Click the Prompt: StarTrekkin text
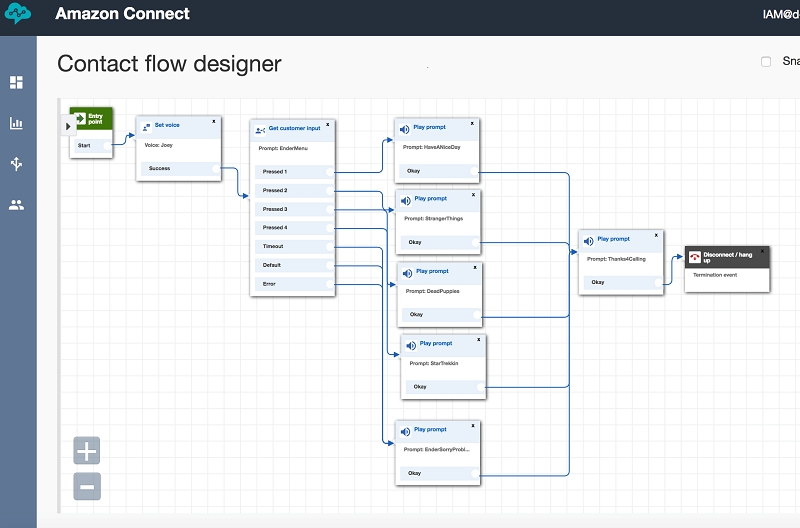Viewport: 800px width, 528px height. (434, 364)
